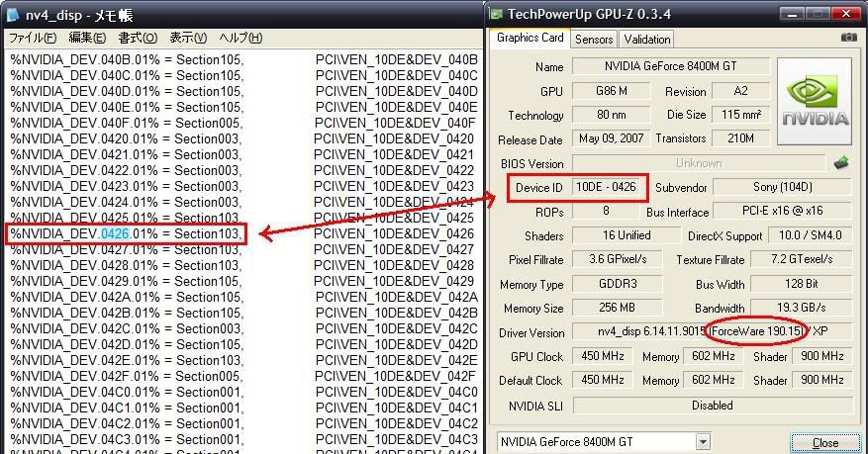Screen dimensions: 868x454
Task: Click highlighted 0426 text in Notepad
Action: point(115,233)
